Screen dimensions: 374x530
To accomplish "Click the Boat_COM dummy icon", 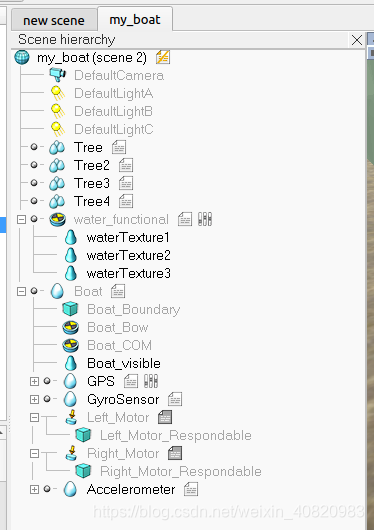I will 71,345.
